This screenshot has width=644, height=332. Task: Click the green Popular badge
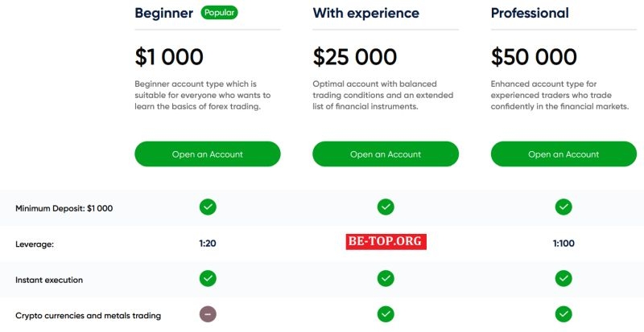click(x=220, y=13)
